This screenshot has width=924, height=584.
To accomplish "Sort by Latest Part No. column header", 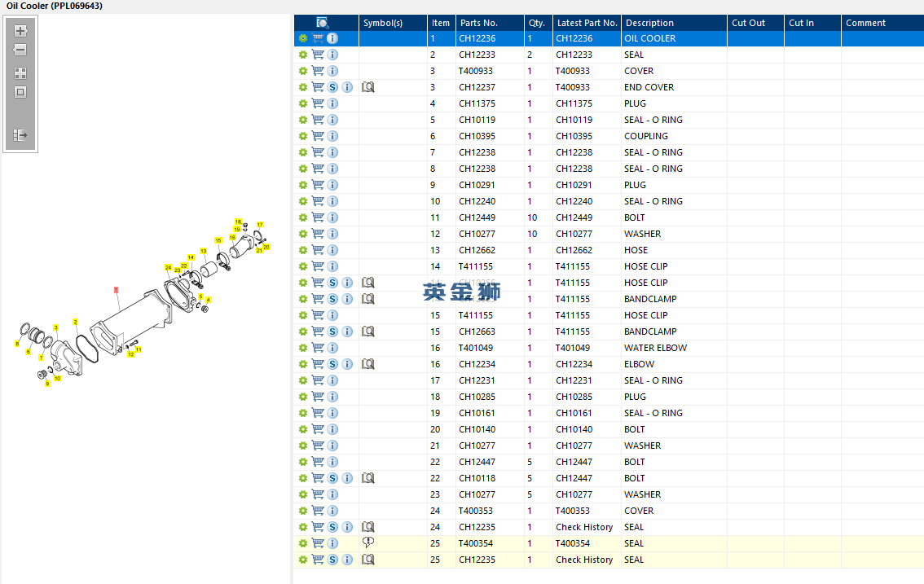I will [x=587, y=23].
